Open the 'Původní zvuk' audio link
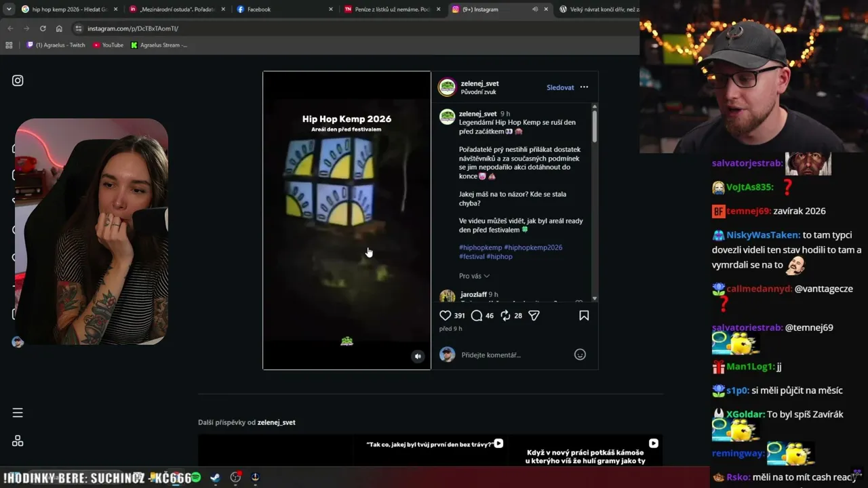The height and width of the screenshot is (488, 868). pos(478,92)
